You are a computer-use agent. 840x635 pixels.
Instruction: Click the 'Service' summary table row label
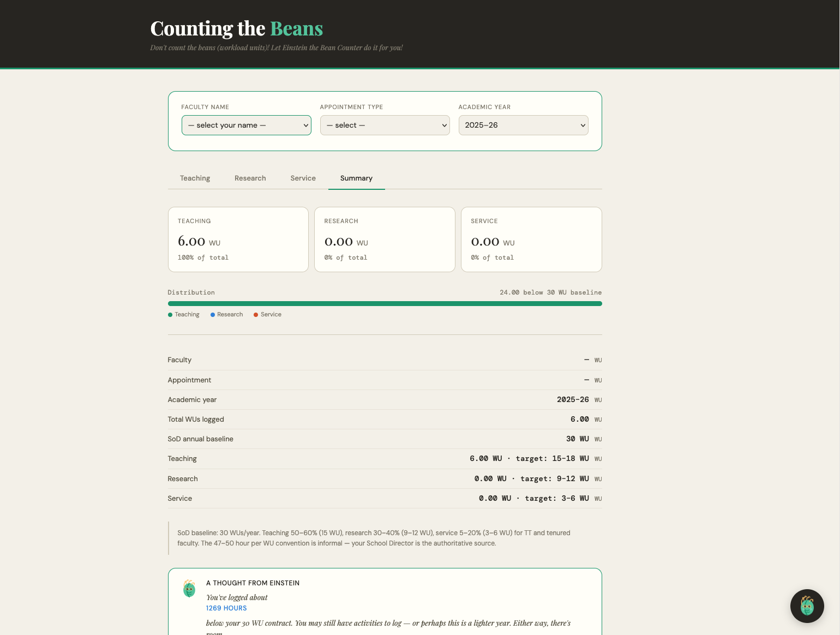click(x=180, y=499)
